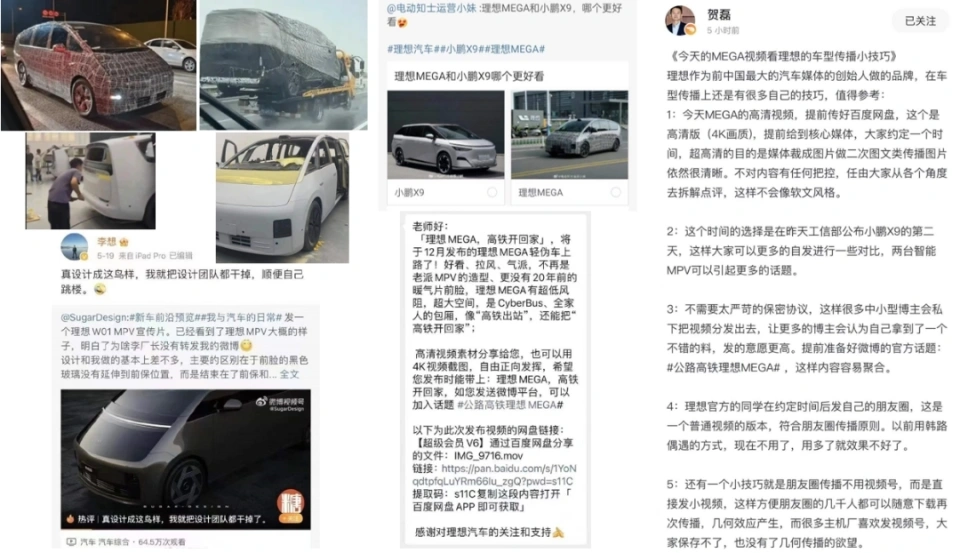Click 贺磊's profile avatar
Image resolution: width=960 pixels, height=553 pixels.
(681, 21)
